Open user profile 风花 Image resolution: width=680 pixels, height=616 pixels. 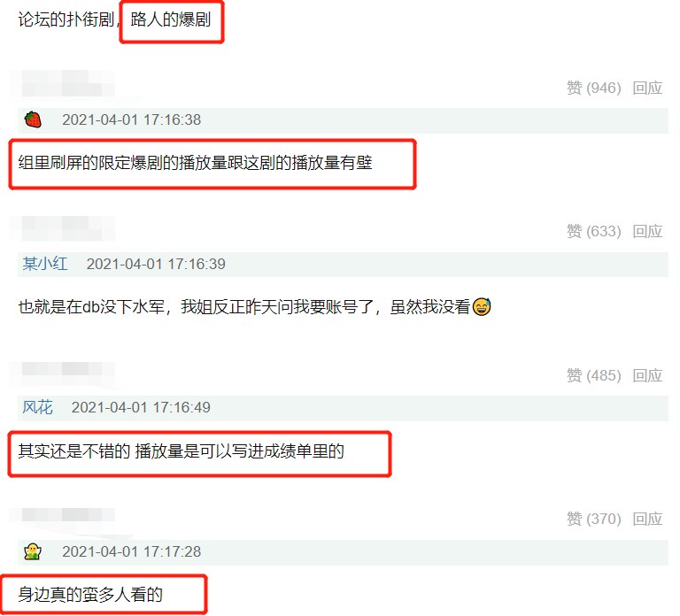(x=37, y=407)
